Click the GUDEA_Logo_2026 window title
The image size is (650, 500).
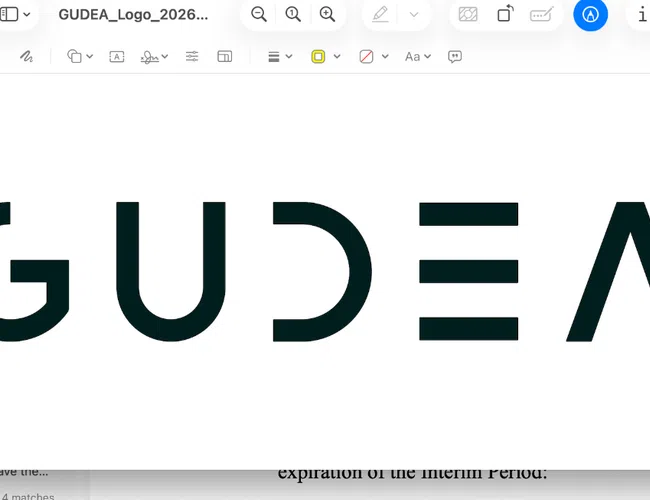click(x=133, y=15)
